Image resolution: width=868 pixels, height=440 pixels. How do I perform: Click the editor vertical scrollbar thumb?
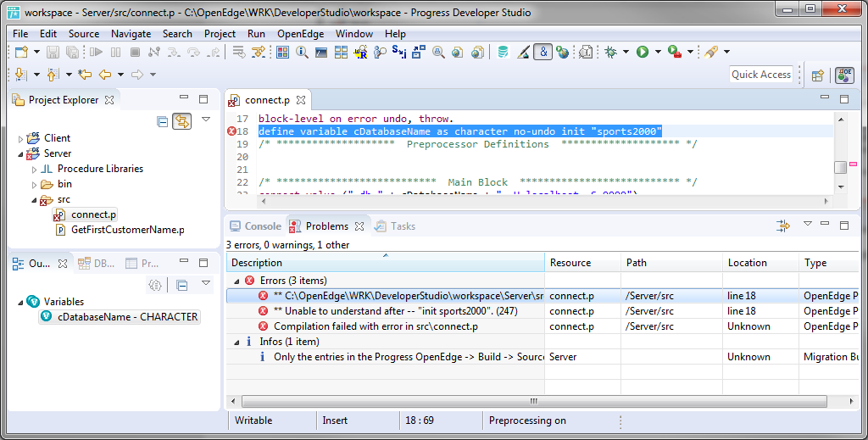[x=840, y=167]
